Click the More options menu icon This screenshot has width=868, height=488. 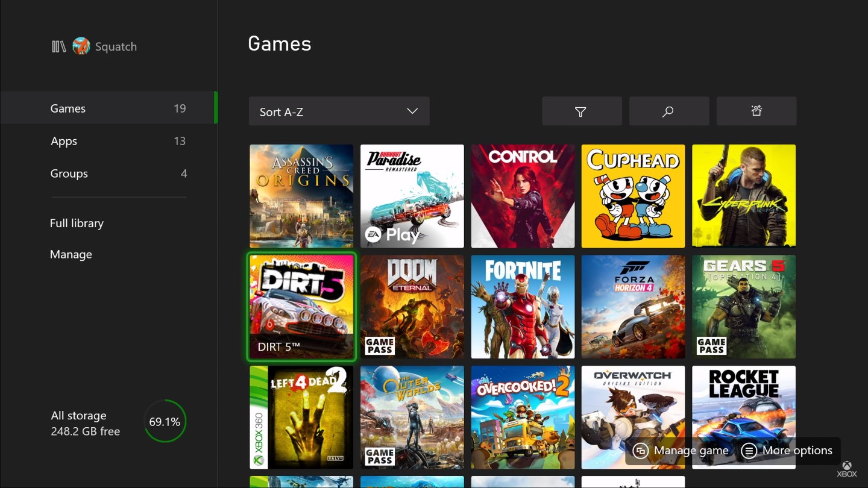(x=749, y=451)
